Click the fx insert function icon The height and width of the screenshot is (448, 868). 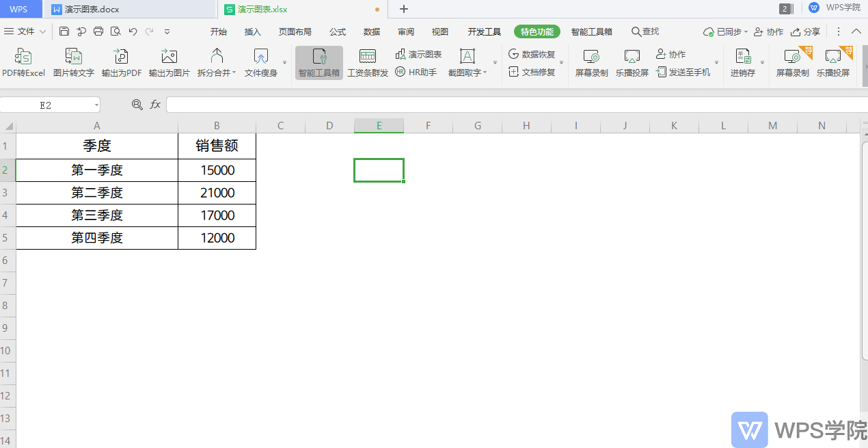pos(155,105)
